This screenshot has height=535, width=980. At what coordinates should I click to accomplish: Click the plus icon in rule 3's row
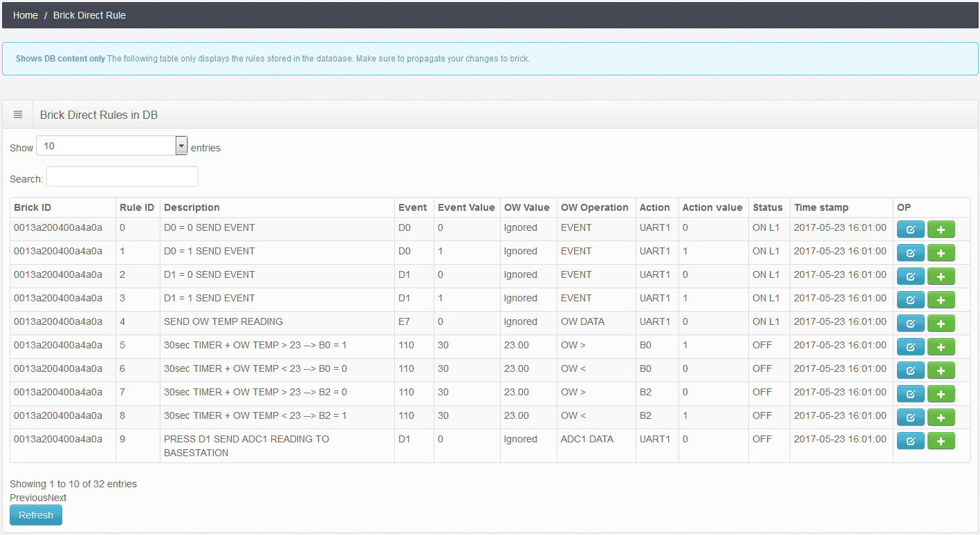coord(941,300)
